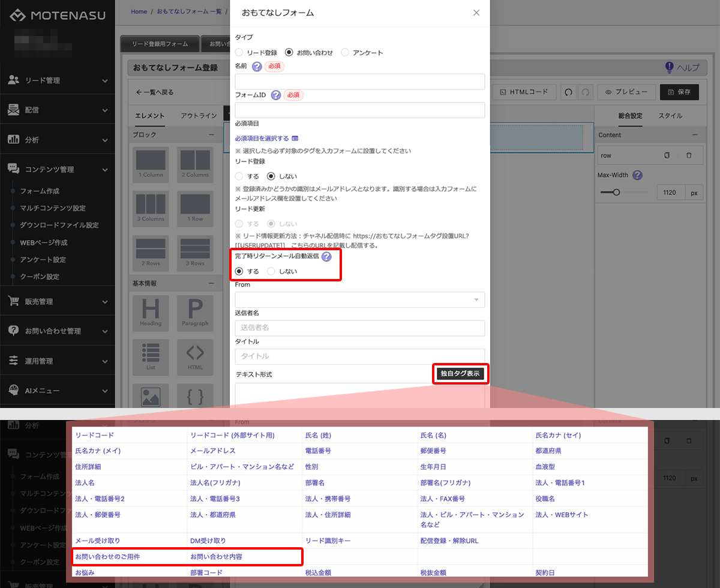Click the undo arrow button
Screen dimensions: 720x588
tap(568, 92)
